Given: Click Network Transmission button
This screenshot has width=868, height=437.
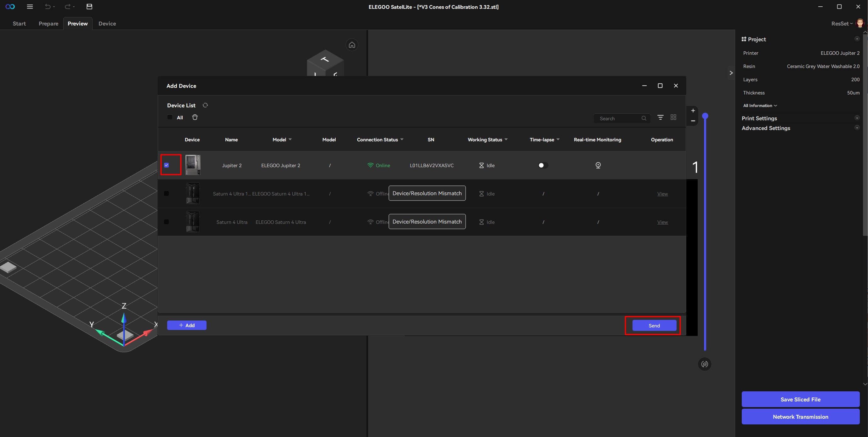Looking at the screenshot, I should [800, 417].
